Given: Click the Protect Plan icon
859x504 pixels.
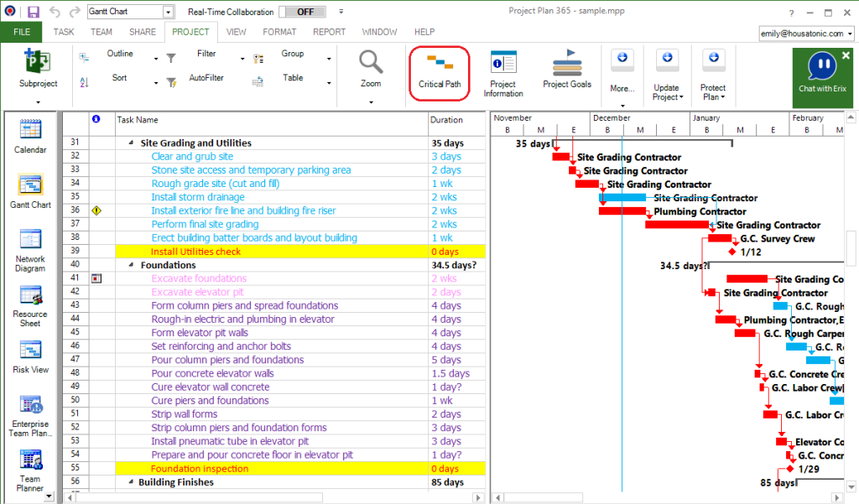Looking at the screenshot, I should click(x=712, y=72).
